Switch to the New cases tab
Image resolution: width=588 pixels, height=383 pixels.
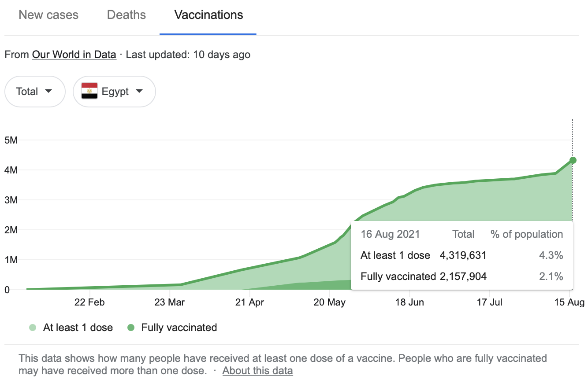coord(48,15)
